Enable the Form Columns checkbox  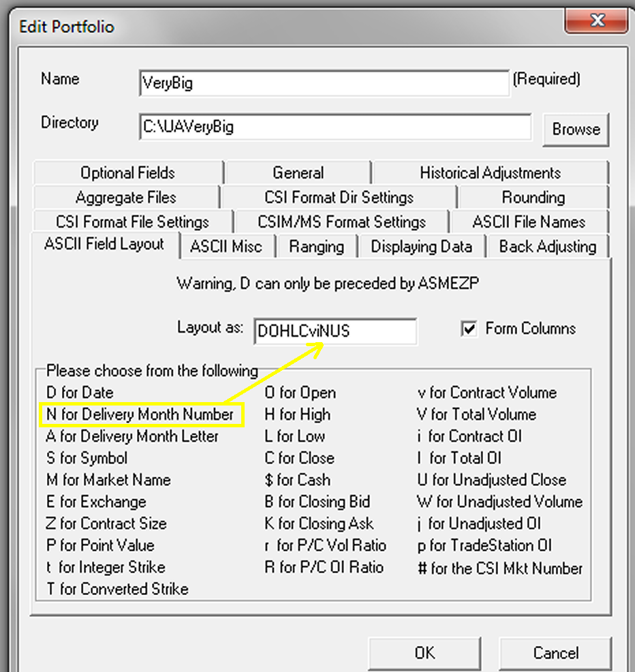pyautogui.click(x=469, y=329)
